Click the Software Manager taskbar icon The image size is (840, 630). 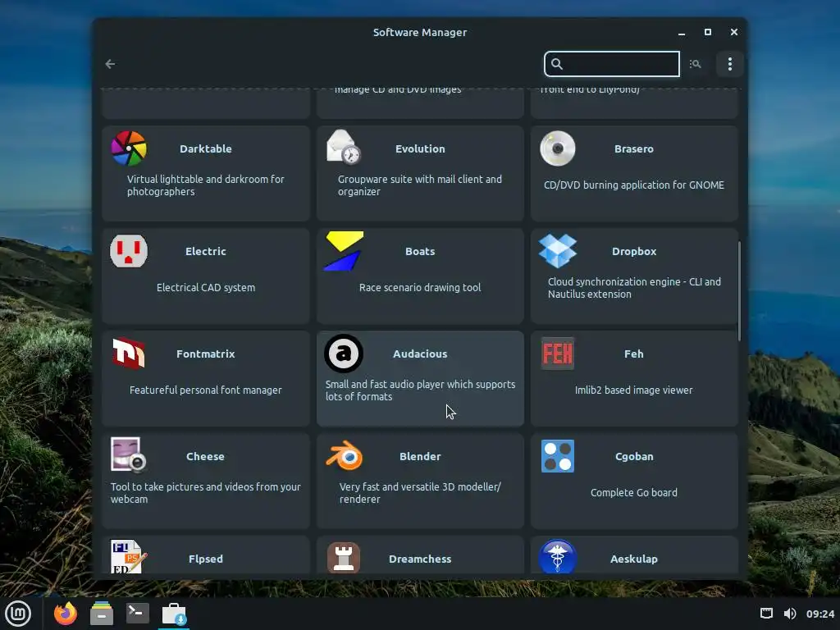tap(174, 614)
